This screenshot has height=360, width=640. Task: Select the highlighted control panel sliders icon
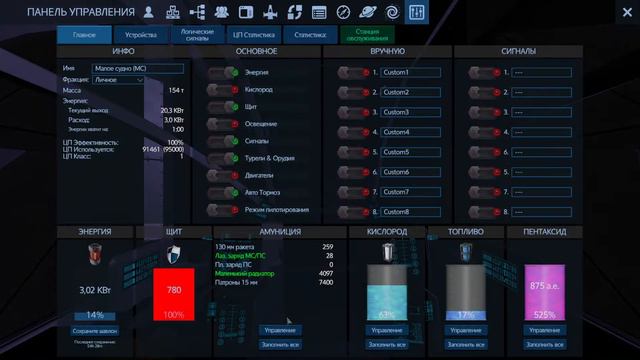416,12
